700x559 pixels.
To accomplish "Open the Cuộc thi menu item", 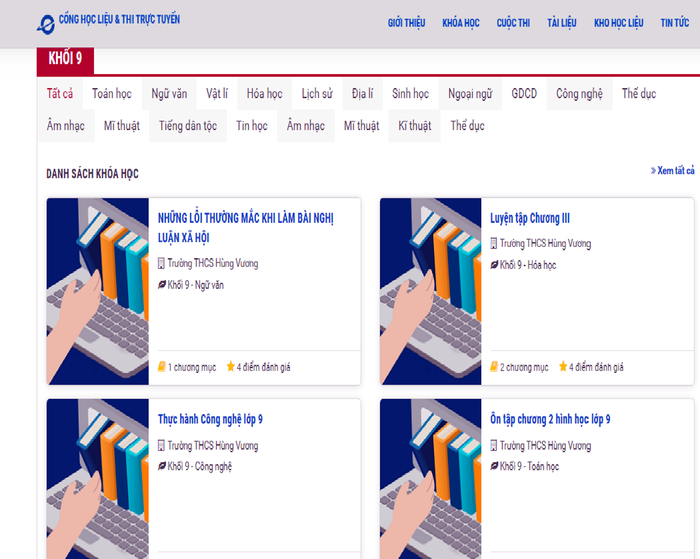I will coord(513,23).
